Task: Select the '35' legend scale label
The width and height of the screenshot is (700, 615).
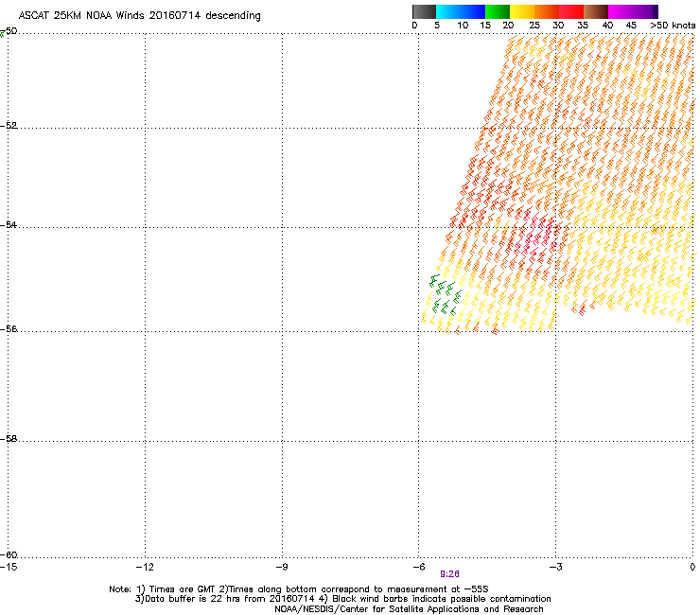Action: (583, 26)
